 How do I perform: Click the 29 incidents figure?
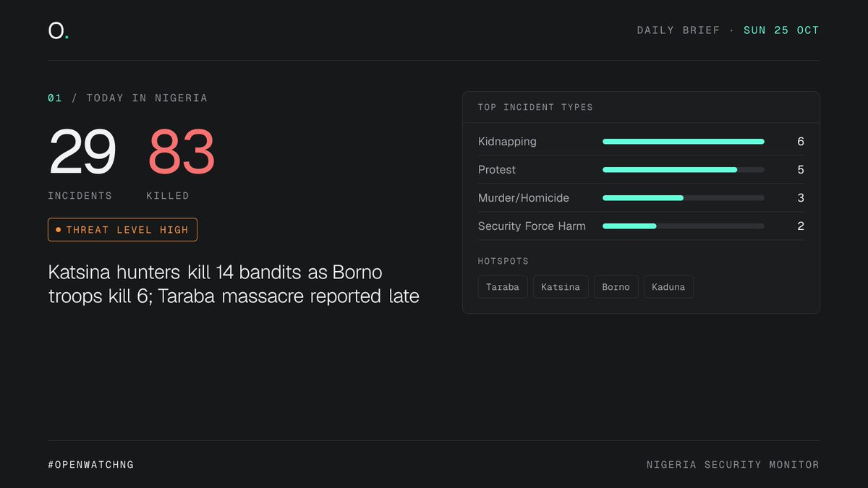82,152
